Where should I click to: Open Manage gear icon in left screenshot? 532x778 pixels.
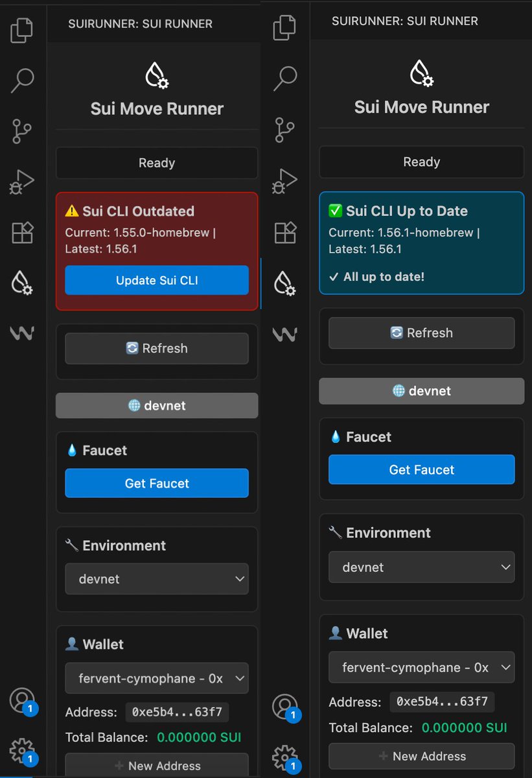[x=23, y=751]
